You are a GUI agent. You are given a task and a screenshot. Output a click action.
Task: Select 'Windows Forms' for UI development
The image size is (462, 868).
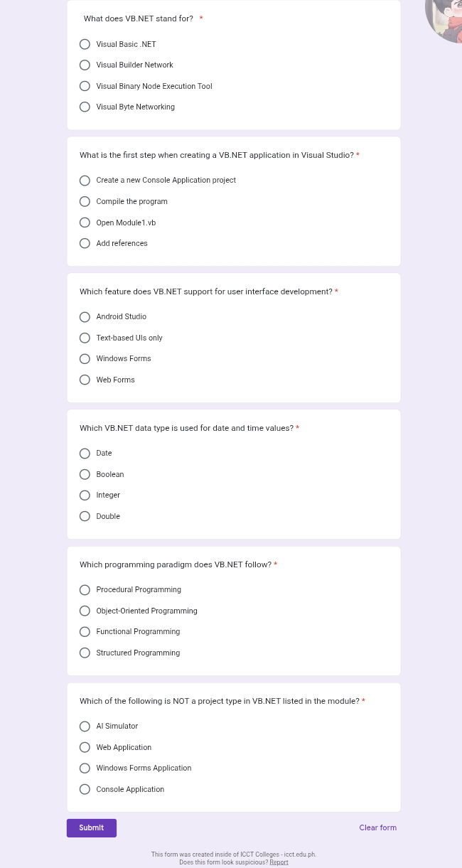point(85,359)
